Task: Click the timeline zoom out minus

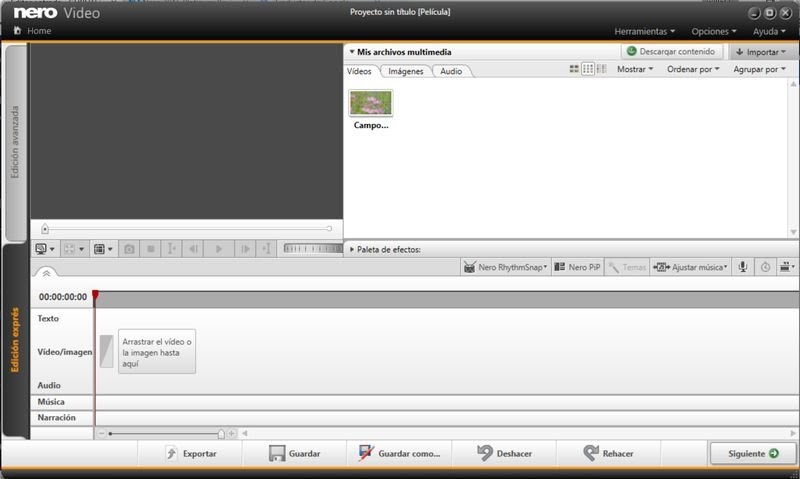Action: [x=102, y=434]
